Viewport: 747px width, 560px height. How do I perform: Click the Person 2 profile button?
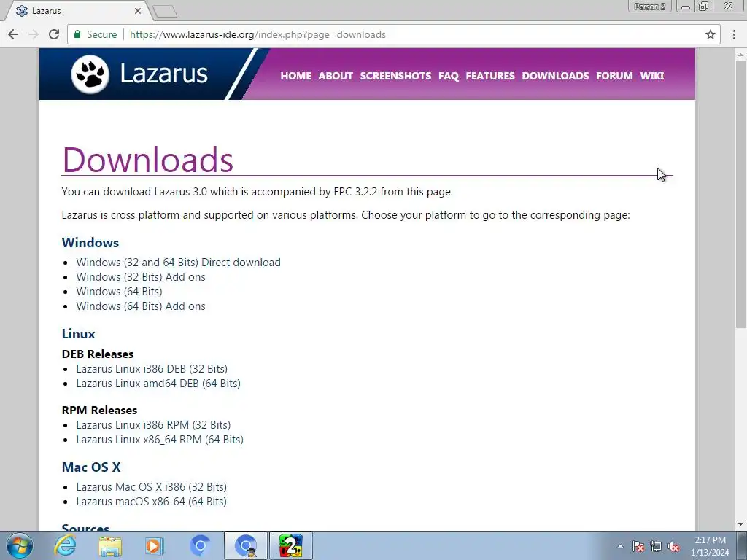pos(649,7)
